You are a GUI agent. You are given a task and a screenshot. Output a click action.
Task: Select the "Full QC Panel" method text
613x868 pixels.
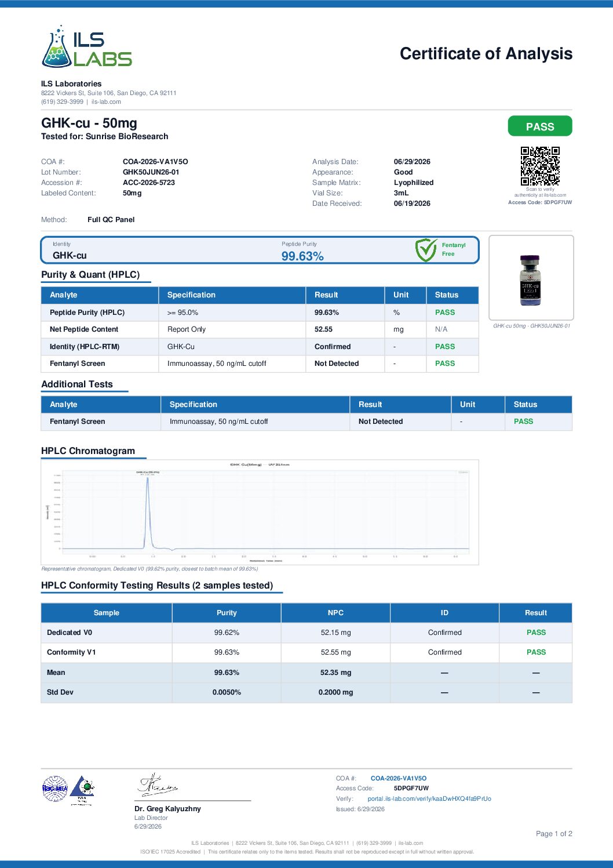click(111, 220)
